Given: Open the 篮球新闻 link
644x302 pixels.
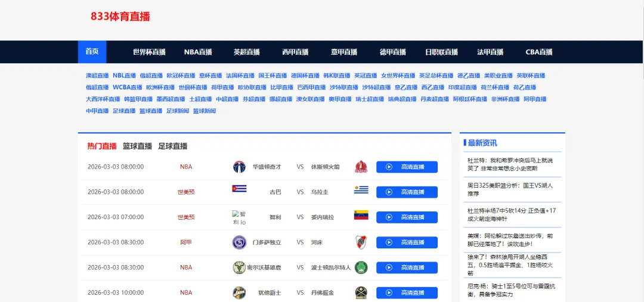Looking at the screenshot, I should 205,111.
